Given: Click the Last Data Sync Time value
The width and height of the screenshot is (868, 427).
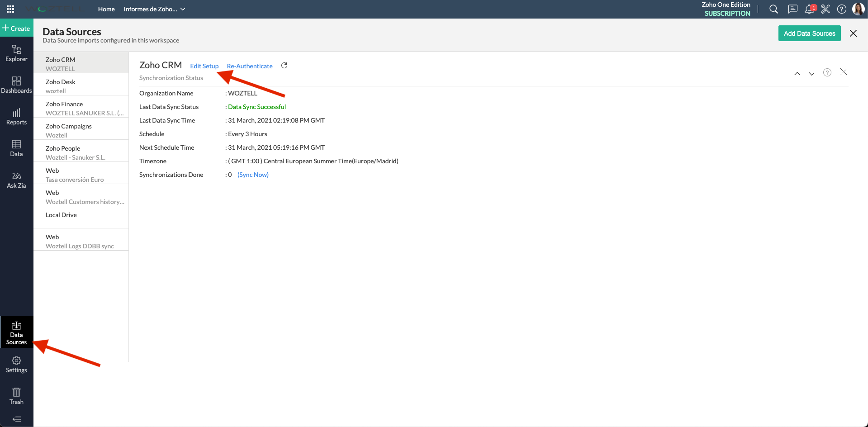Looking at the screenshot, I should click(276, 120).
